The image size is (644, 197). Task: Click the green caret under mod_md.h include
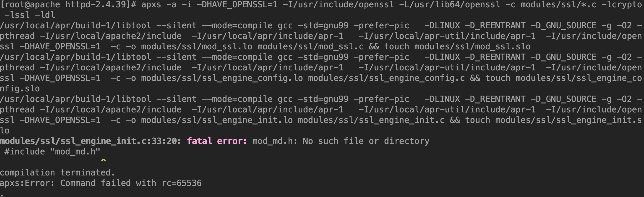point(103,160)
